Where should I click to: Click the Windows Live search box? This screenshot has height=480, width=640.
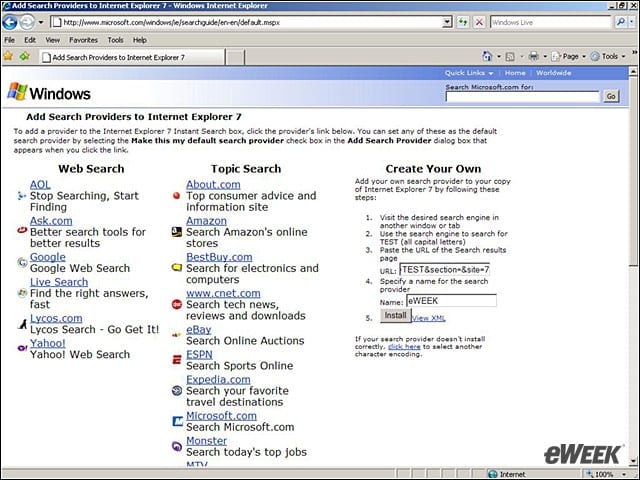tap(550, 22)
